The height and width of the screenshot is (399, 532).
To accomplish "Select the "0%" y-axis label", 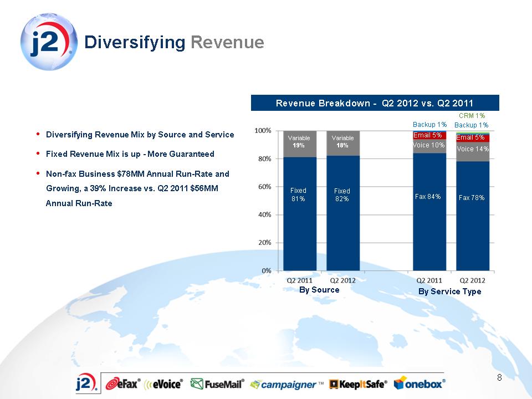I will point(267,271).
